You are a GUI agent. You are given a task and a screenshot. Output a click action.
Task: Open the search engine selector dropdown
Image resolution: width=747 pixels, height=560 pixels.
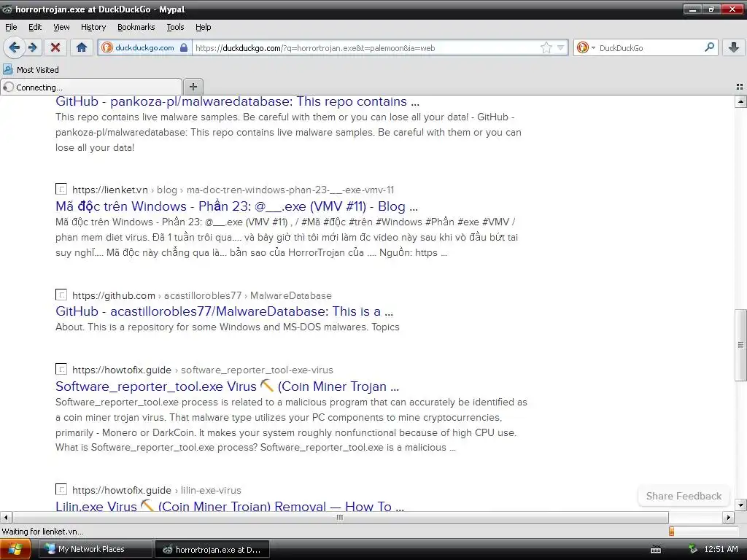pyautogui.click(x=586, y=47)
